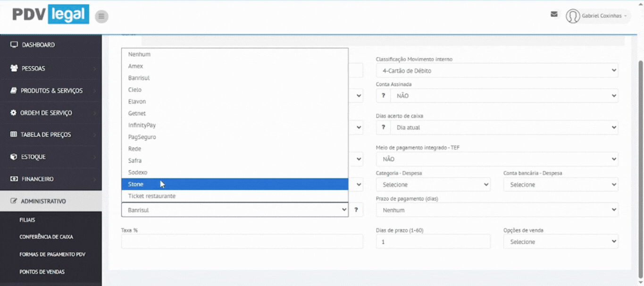The image size is (644, 286).
Task: Click the Dashboard monitor icon
Action: click(x=14, y=45)
